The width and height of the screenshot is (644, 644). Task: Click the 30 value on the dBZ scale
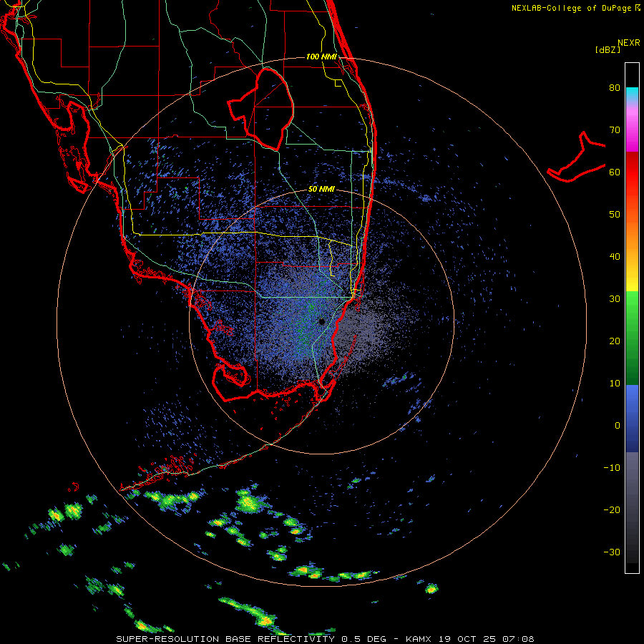[x=615, y=299]
